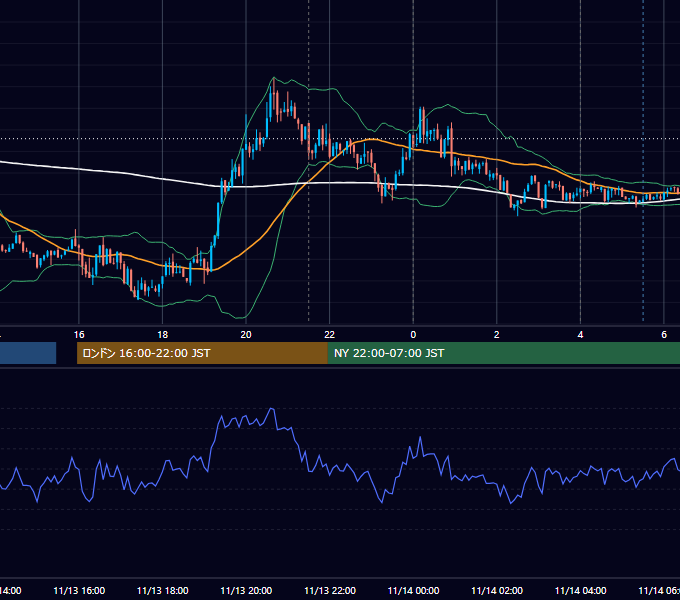Click the ロンドン 16:00-22:00 JST session bar

tap(202, 353)
